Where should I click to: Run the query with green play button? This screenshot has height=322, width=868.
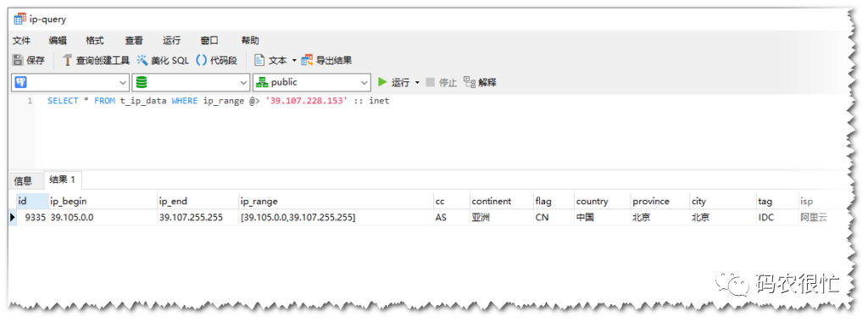point(382,82)
